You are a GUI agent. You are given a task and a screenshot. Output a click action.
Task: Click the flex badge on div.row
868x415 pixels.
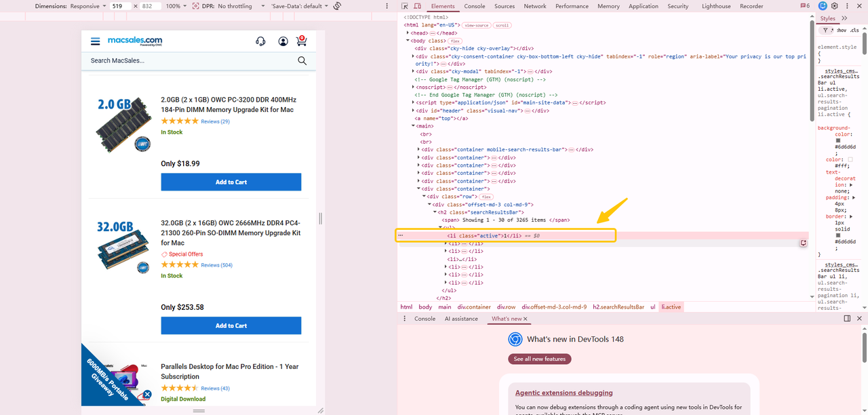[486, 197]
